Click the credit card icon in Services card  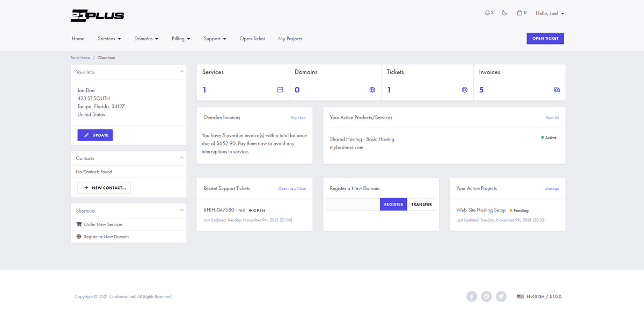click(280, 90)
